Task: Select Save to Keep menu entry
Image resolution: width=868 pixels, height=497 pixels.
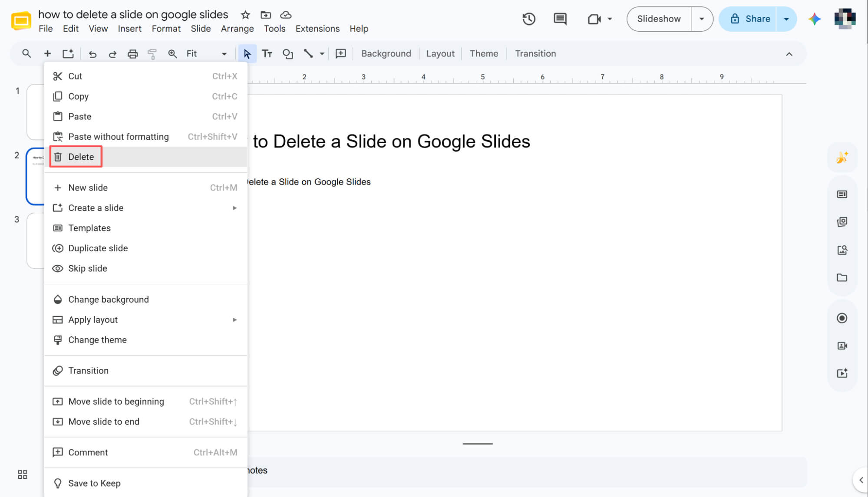Action: tap(146, 484)
